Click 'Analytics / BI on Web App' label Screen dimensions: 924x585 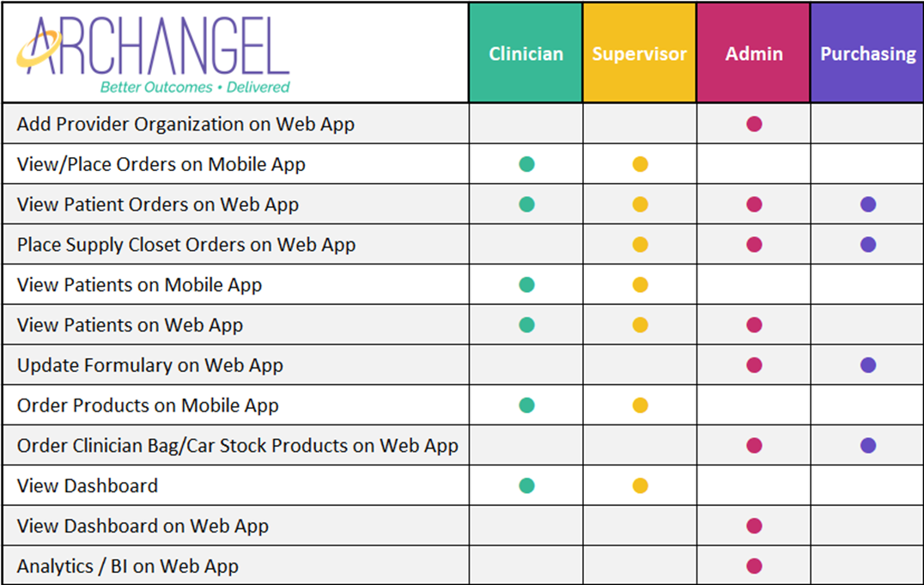(x=127, y=566)
